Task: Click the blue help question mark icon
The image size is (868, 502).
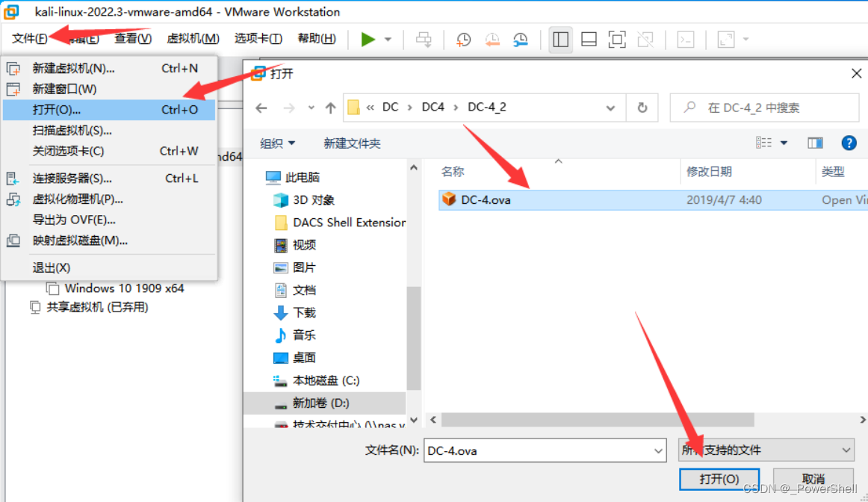Action: (849, 143)
